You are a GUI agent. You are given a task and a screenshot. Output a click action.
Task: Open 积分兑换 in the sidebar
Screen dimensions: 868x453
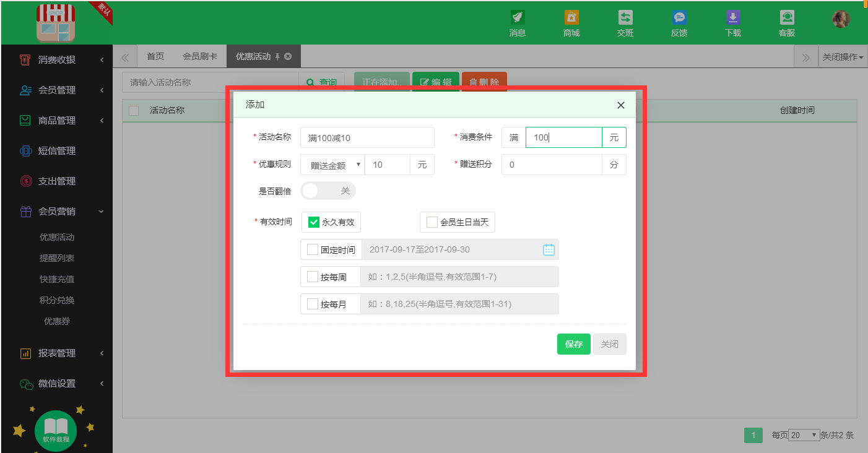pos(57,300)
